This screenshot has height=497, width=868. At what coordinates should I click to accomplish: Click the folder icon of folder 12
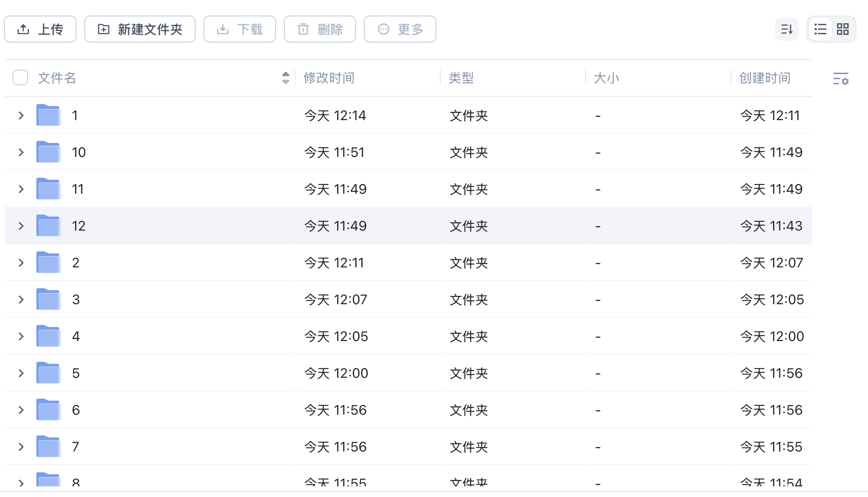48,226
